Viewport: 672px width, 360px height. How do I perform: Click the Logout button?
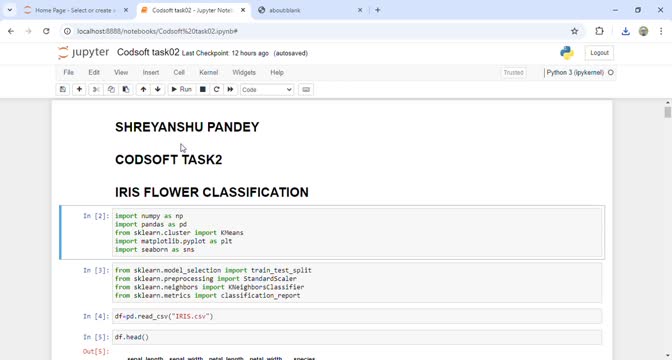pyautogui.click(x=599, y=53)
